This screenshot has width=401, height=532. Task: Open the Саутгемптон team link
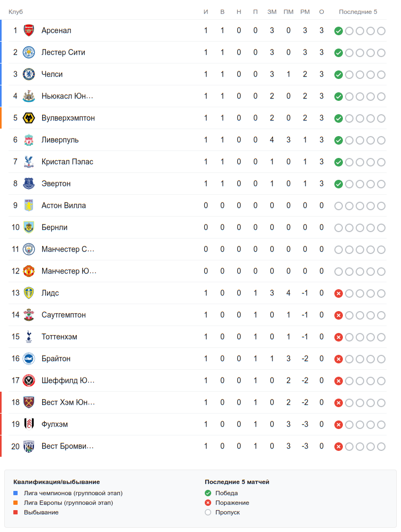tap(63, 315)
